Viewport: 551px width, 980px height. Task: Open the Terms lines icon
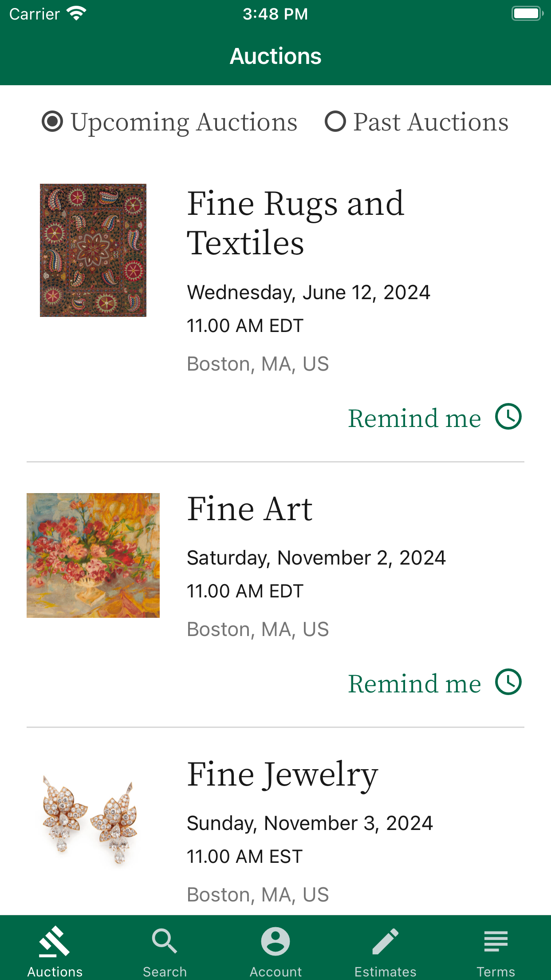coord(496,941)
